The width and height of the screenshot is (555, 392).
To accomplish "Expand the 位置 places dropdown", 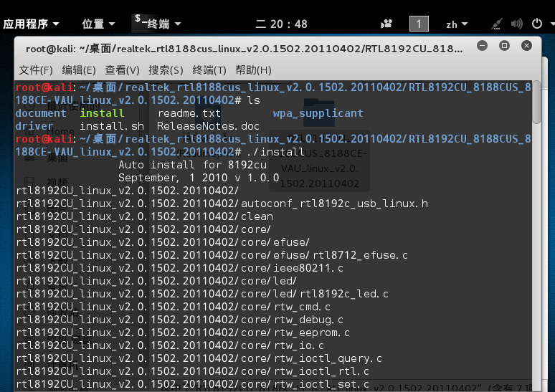I will tap(98, 24).
